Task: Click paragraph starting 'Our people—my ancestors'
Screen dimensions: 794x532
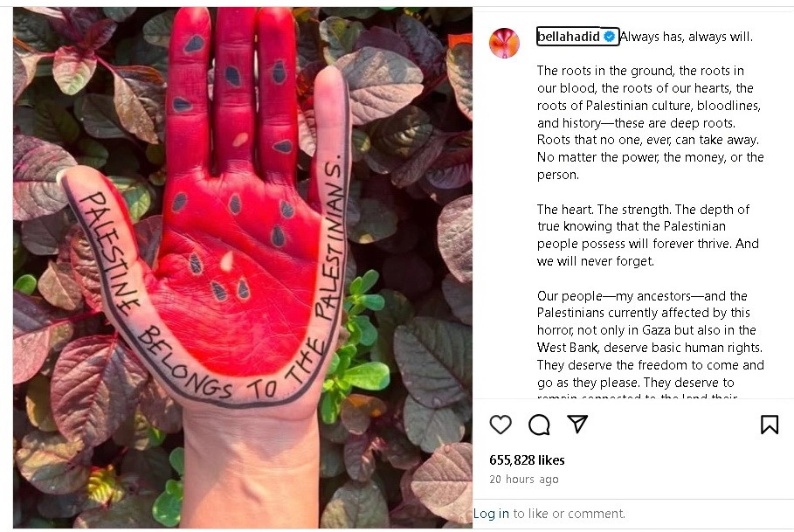Action: [650, 344]
